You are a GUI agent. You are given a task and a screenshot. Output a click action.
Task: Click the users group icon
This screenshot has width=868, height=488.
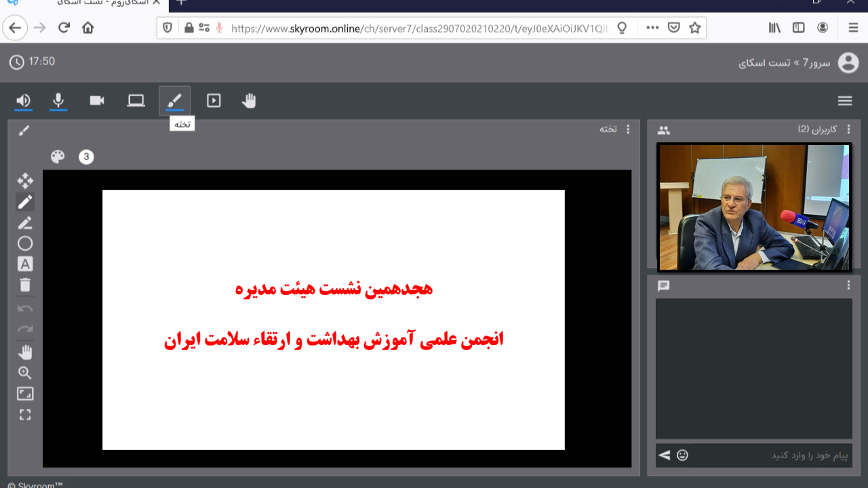[664, 130]
